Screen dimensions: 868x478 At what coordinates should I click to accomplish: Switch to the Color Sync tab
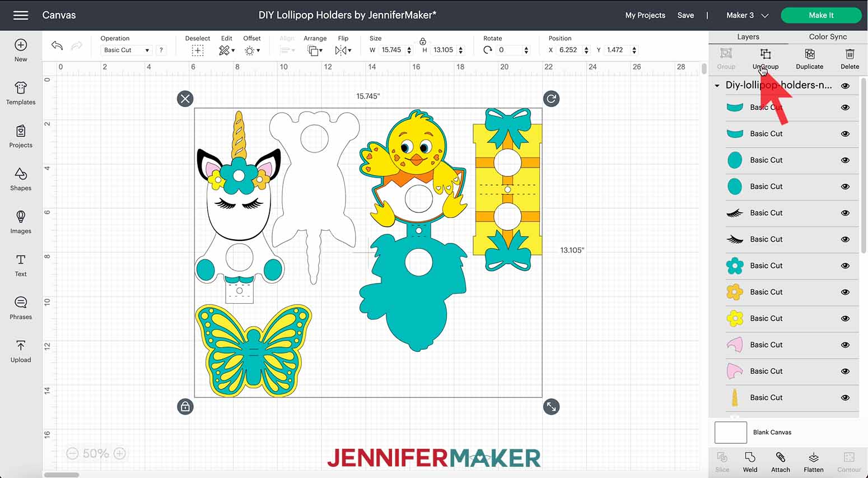[x=828, y=37]
